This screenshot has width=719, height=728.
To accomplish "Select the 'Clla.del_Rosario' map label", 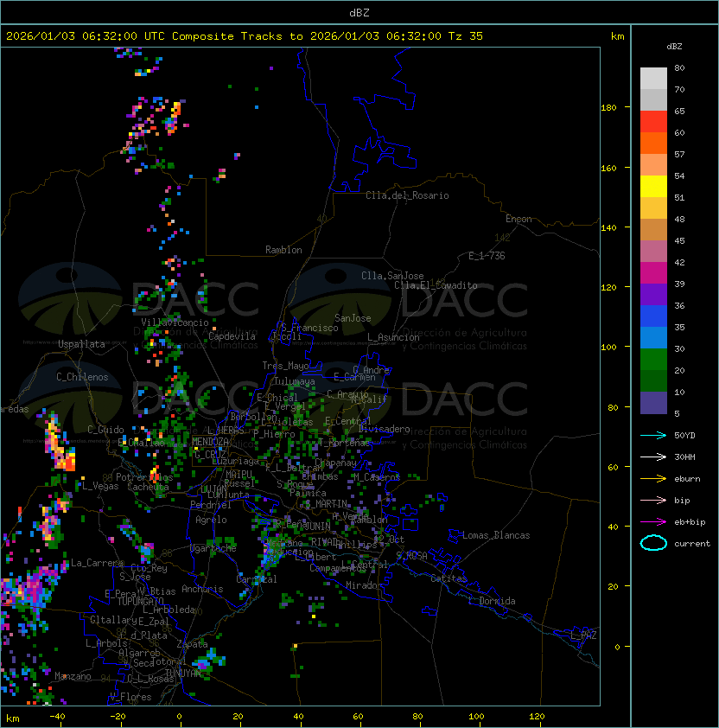I will [407, 195].
